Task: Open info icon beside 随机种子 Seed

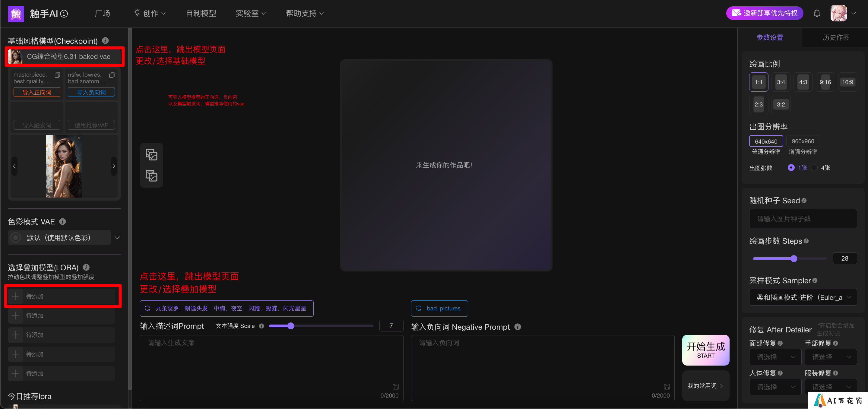Action: (x=804, y=201)
